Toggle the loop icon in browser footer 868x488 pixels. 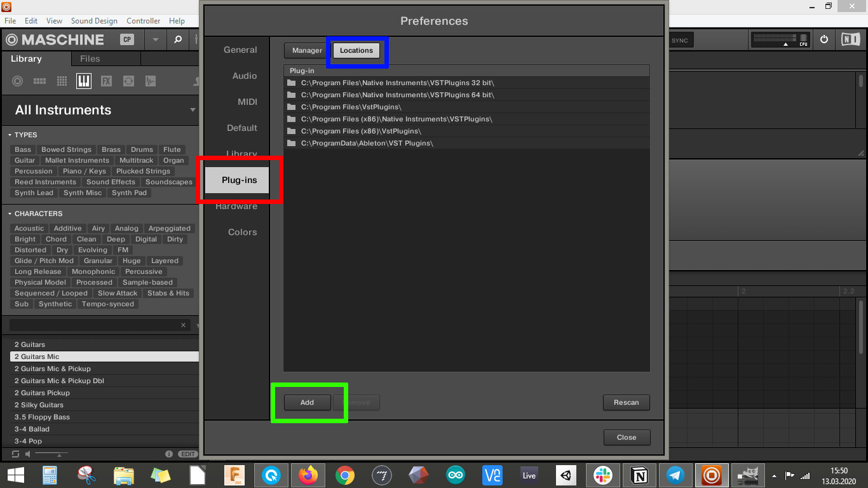pos(16,454)
